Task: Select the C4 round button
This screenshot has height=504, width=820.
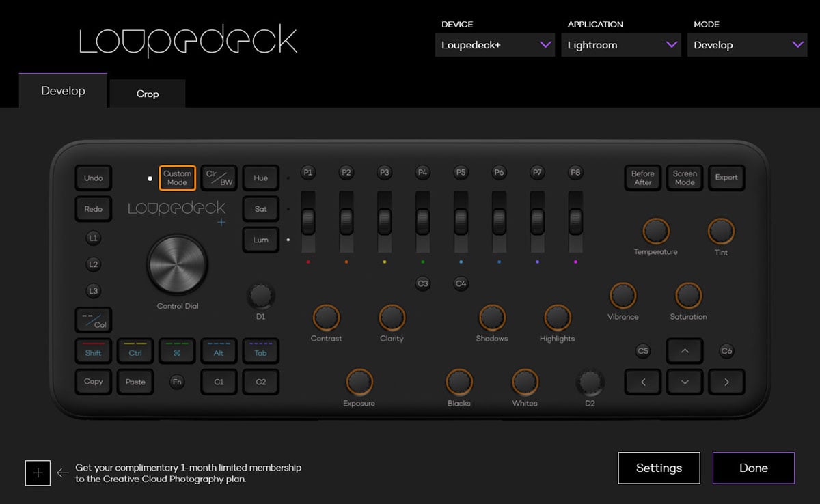Action: (x=461, y=283)
